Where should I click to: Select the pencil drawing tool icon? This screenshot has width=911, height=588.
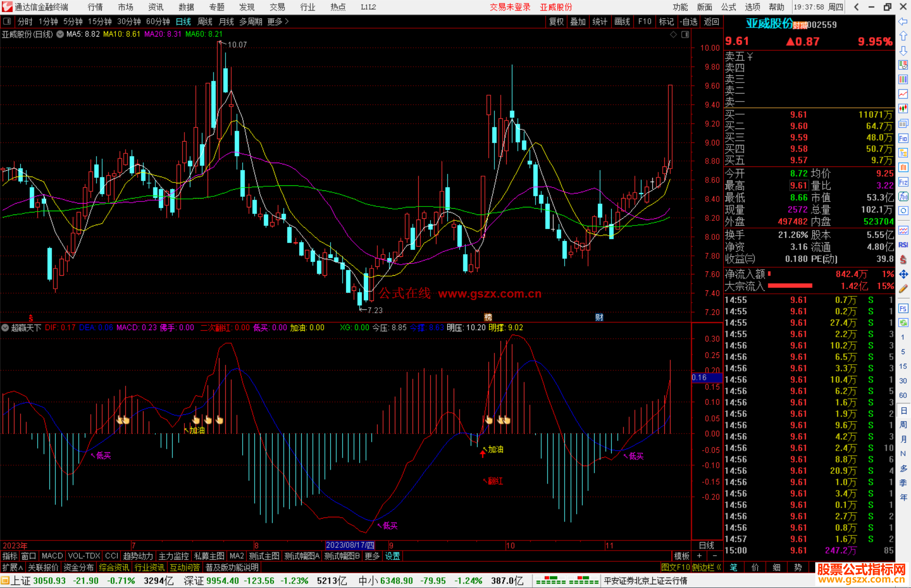click(x=903, y=289)
